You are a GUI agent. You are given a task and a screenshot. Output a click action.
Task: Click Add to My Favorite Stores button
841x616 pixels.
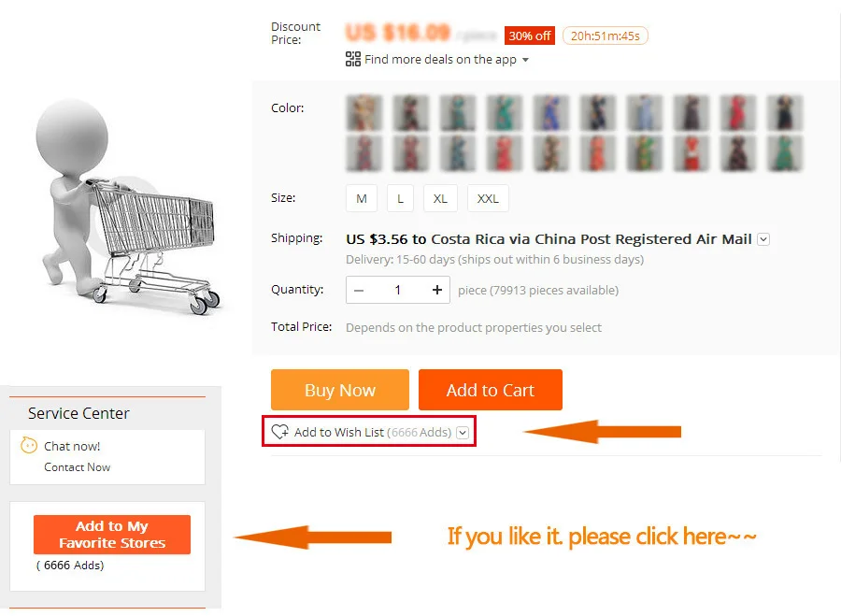coord(112,535)
